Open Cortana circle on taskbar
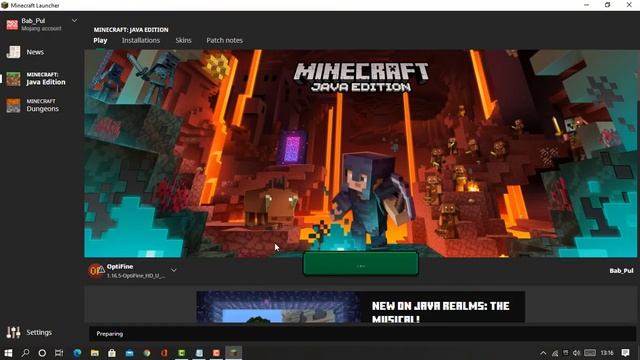Viewport: 640px width, 360px height. [42, 353]
